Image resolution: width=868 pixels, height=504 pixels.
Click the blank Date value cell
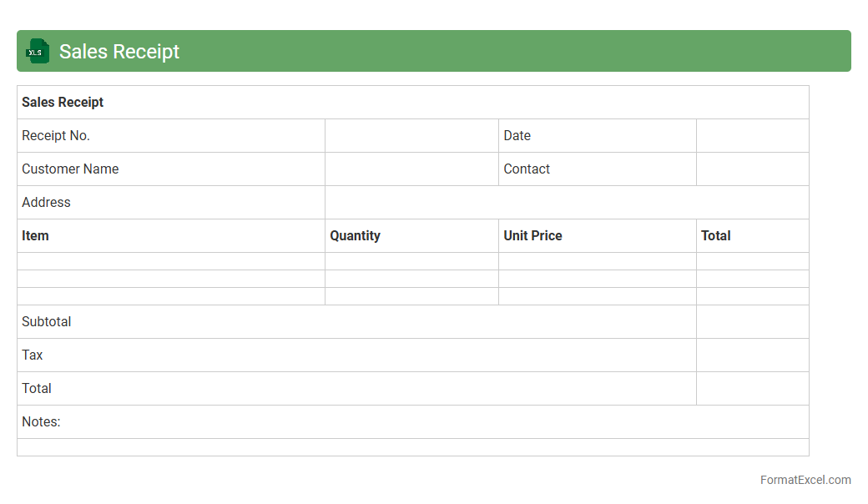coord(752,136)
